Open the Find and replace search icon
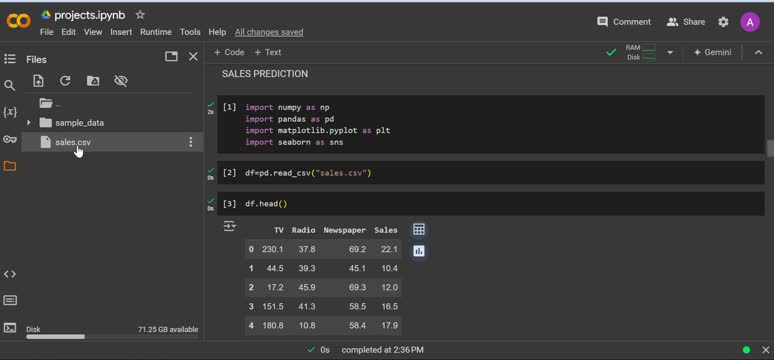 pyautogui.click(x=9, y=85)
